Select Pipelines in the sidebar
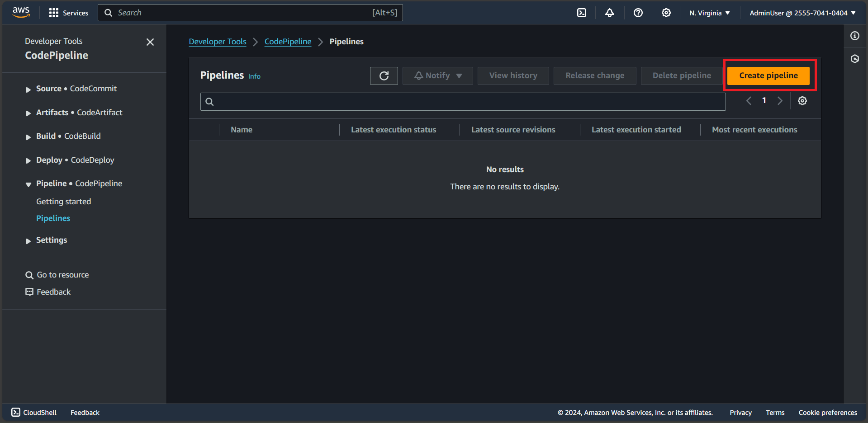This screenshot has height=423, width=868. point(53,218)
